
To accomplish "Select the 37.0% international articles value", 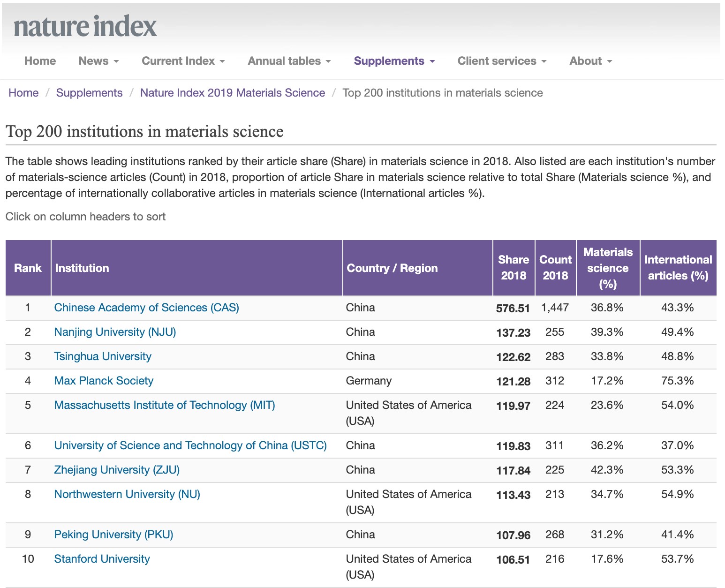I will click(678, 445).
